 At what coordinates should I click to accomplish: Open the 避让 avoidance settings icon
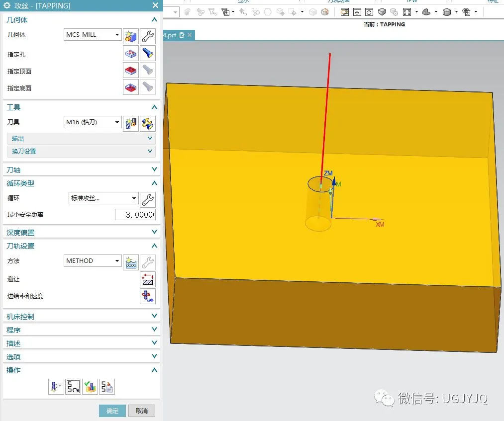click(148, 279)
